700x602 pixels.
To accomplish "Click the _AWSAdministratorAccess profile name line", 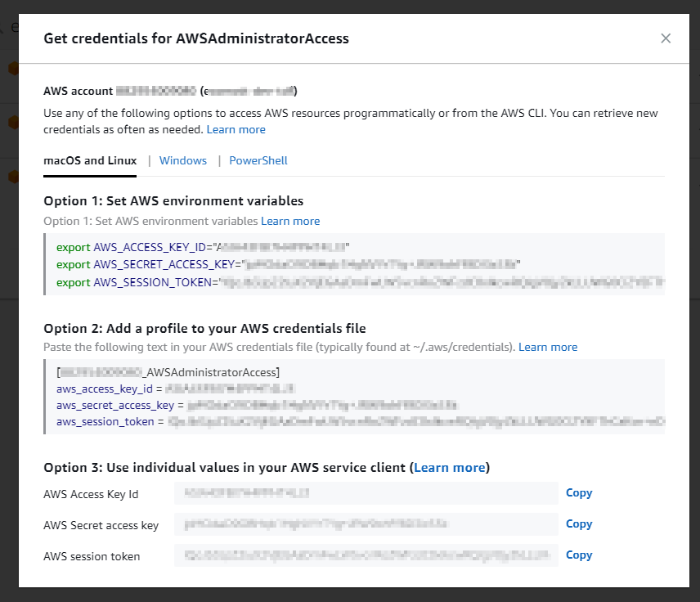I will pos(168,372).
